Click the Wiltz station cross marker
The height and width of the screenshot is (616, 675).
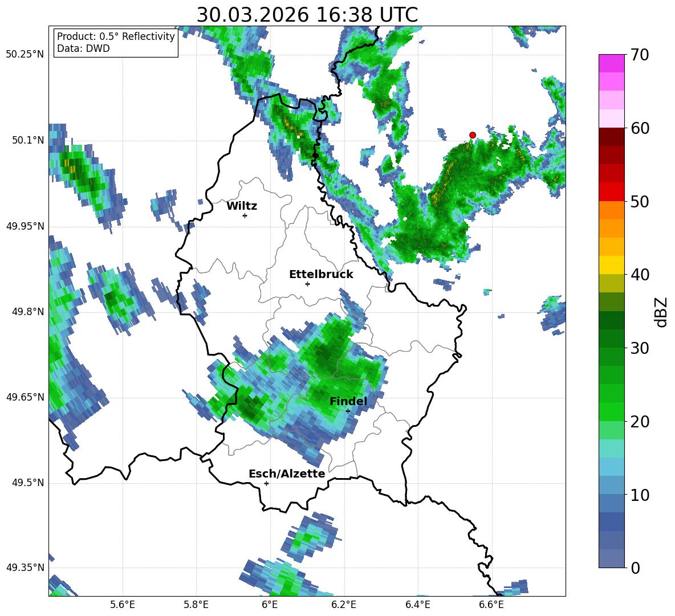(x=245, y=215)
